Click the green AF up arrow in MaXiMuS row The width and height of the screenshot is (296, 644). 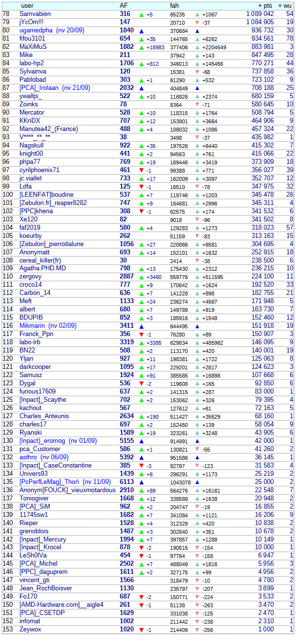[141, 47]
